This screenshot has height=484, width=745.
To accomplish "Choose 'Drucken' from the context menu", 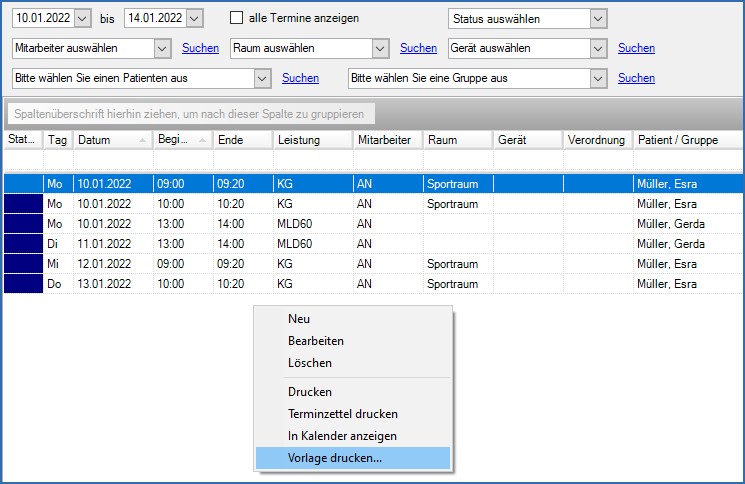I will [353, 392].
